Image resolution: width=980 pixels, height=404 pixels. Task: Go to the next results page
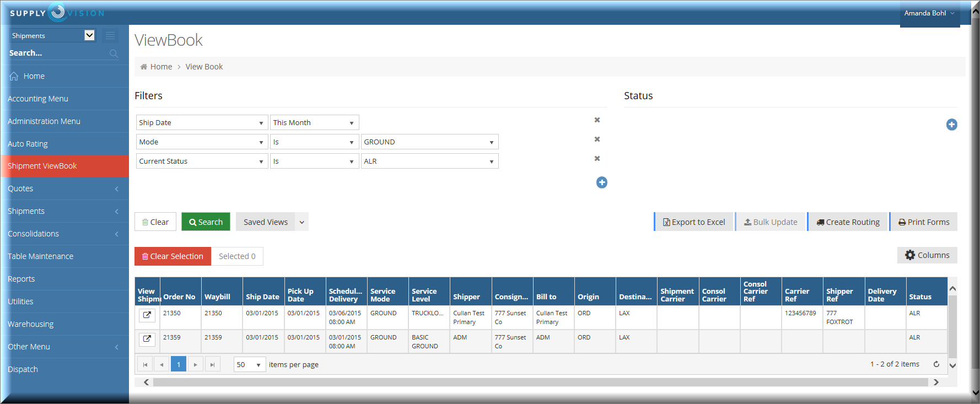[x=196, y=364]
